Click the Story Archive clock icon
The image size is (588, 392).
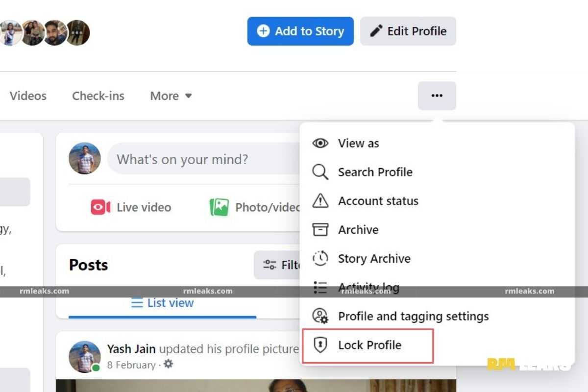pyautogui.click(x=320, y=258)
